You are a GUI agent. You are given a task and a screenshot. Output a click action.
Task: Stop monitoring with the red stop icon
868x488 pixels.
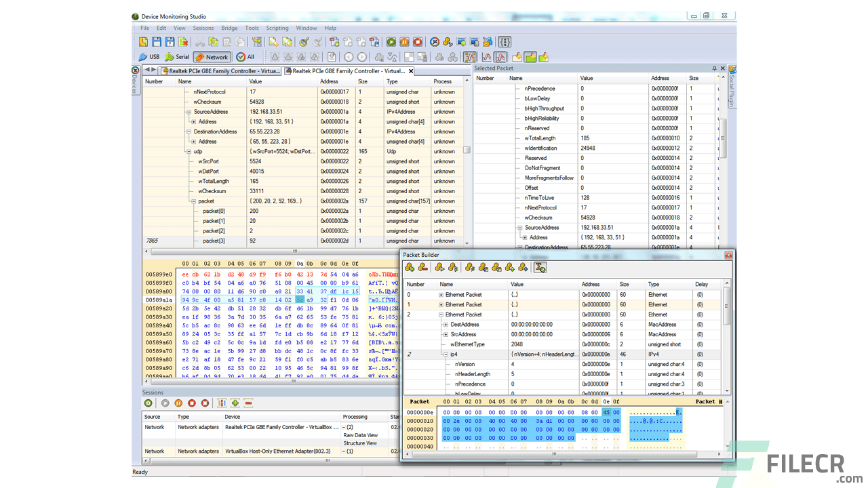tap(191, 403)
